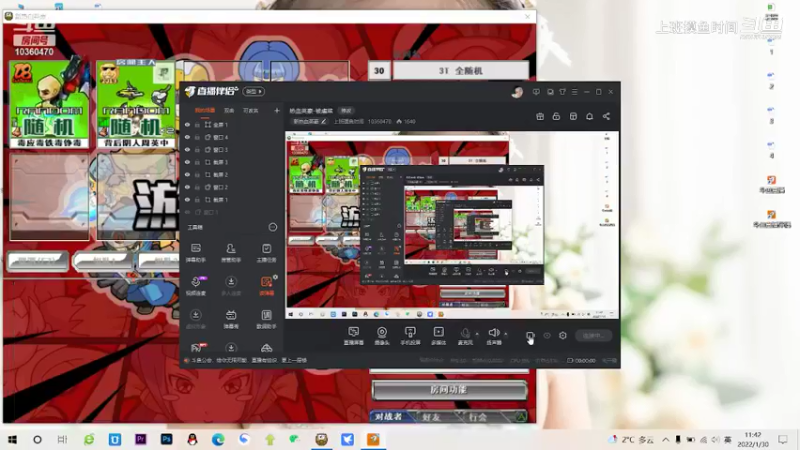
Task: Click the padlock icon above the preview
Action: [556, 116]
